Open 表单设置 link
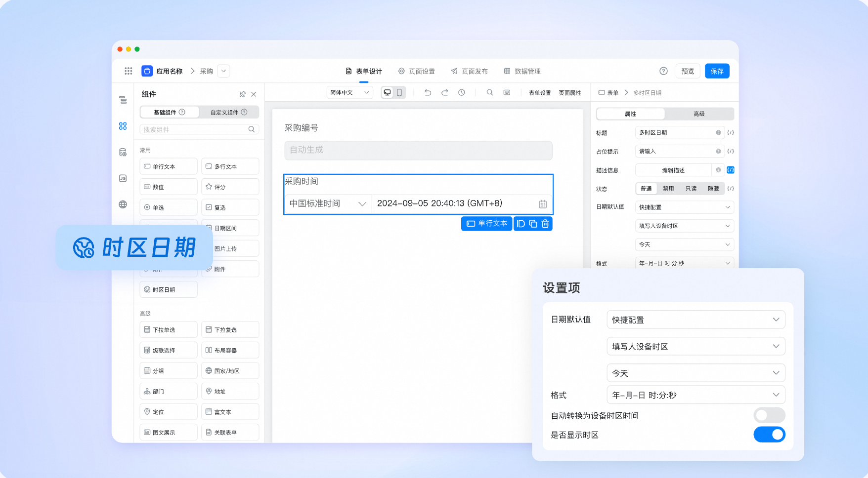 (x=540, y=93)
